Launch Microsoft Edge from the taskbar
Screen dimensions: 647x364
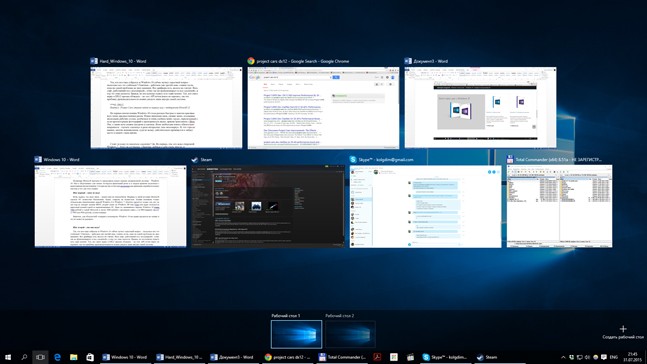[57, 357]
